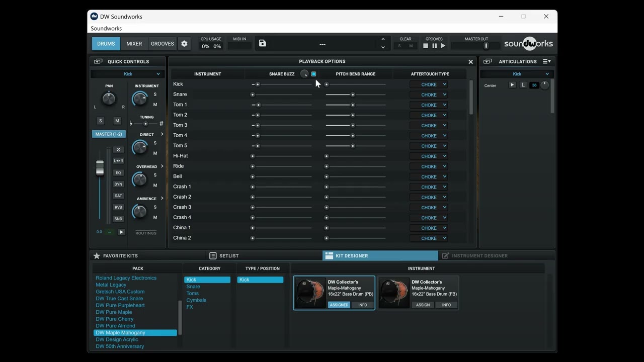644x362 pixels.
Task: Click the Articulations panel pop-out icon
Action: pyautogui.click(x=488, y=61)
